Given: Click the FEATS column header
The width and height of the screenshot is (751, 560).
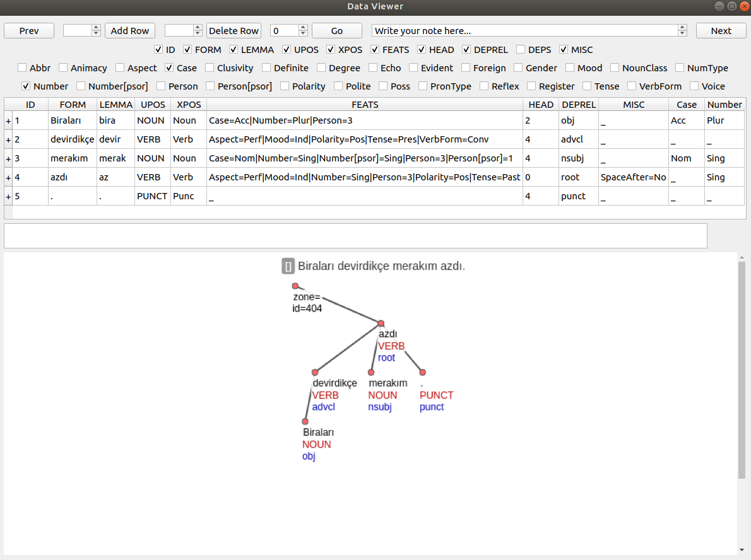Looking at the screenshot, I should (x=365, y=105).
